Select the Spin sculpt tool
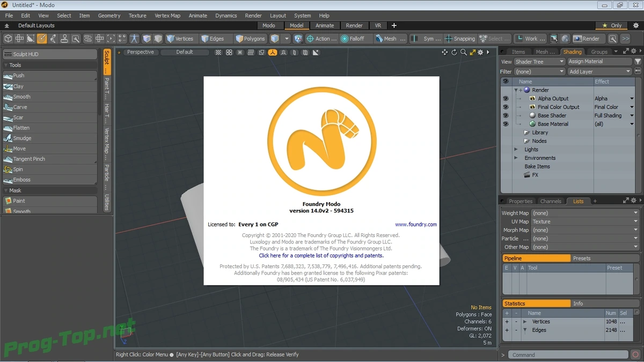This screenshot has height=362, width=644. [49, 169]
